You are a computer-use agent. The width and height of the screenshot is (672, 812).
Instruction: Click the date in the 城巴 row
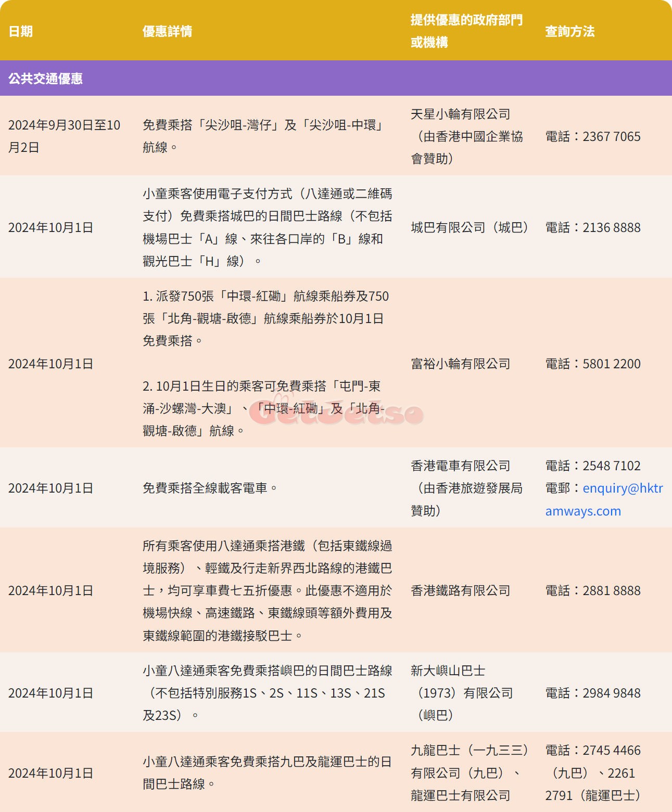click(x=51, y=227)
